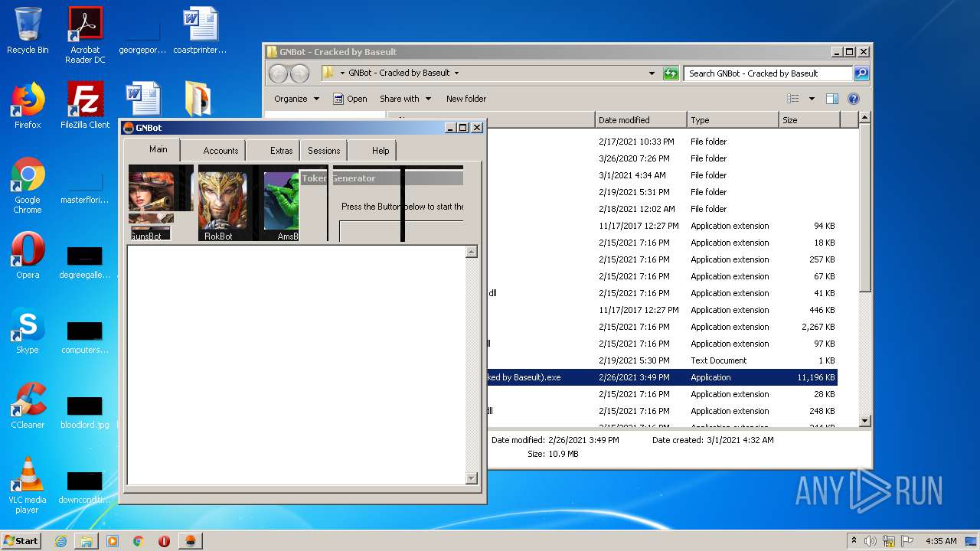Click the GNBot log scrollbar up arrow
This screenshot has height=551, width=980.
click(x=472, y=252)
